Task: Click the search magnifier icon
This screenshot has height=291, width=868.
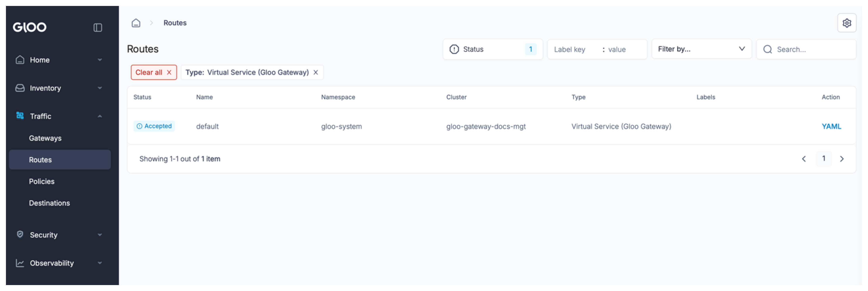Action: [x=768, y=49]
